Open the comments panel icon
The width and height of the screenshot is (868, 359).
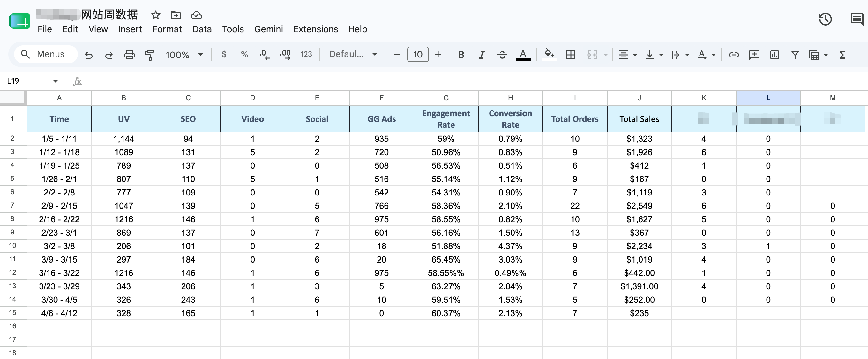[x=857, y=19]
